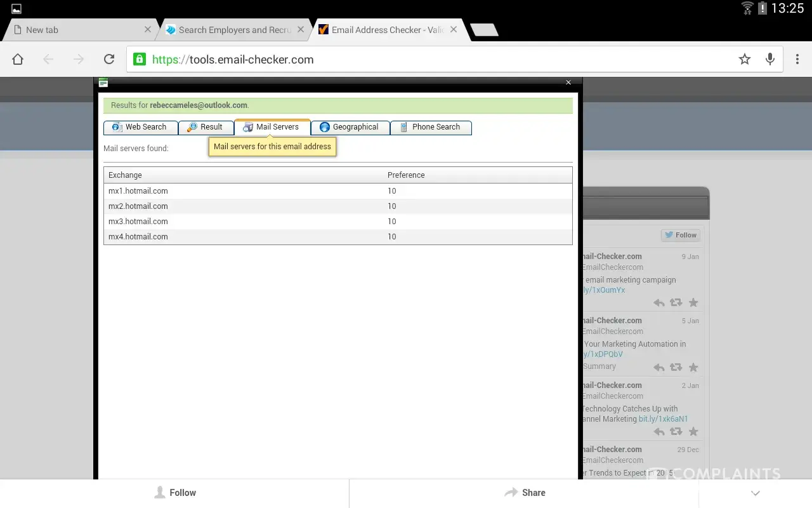Activate voice search microphone icon
The image size is (812, 508).
[x=770, y=59]
